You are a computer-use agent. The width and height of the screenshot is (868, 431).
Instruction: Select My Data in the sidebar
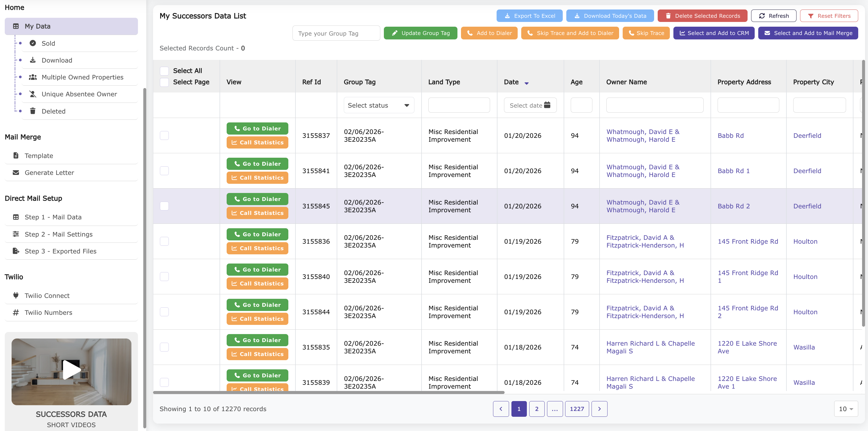[37, 26]
